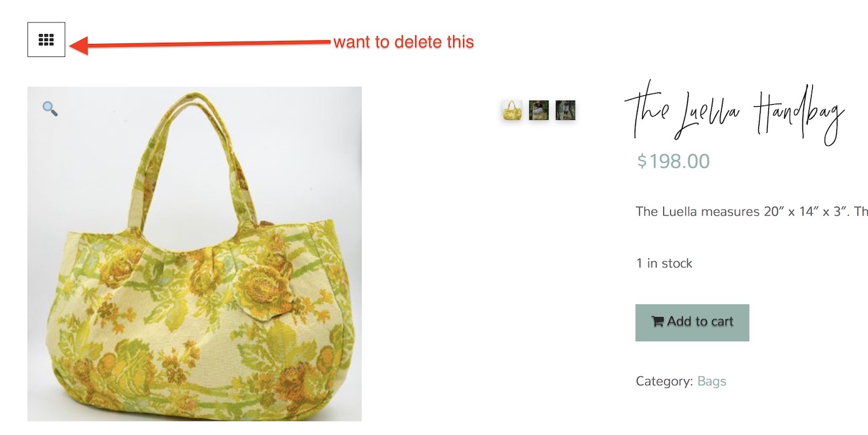Select the woman in red hat thumbnail
868x435 pixels.
[539, 110]
